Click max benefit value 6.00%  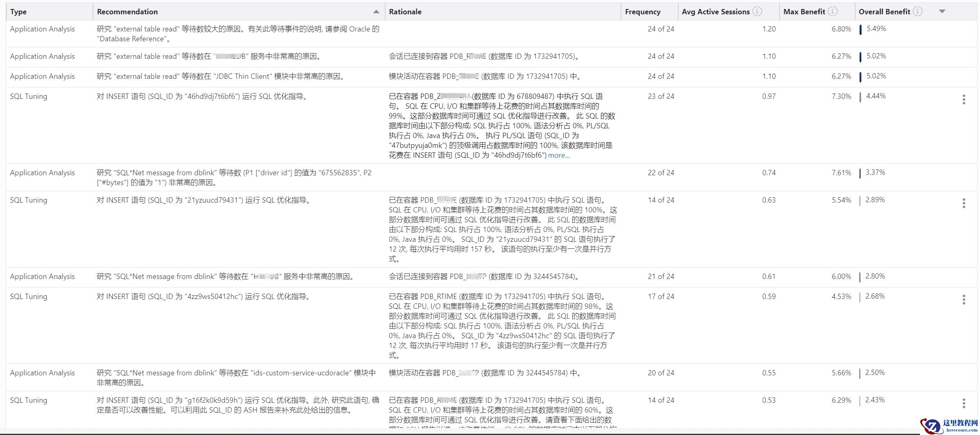pyautogui.click(x=841, y=277)
